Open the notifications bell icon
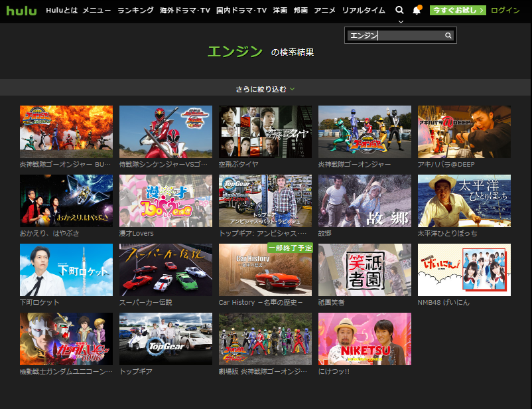532x409 pixels. 417,11
